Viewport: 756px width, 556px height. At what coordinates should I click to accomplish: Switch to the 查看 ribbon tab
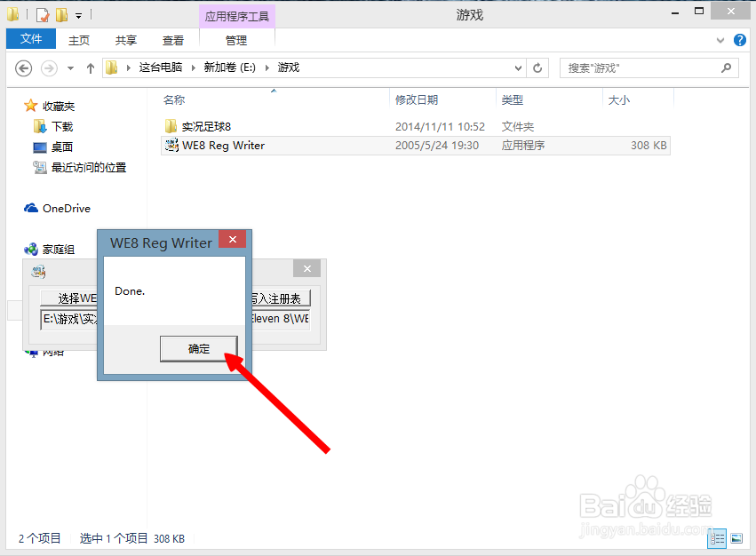click(172, 40)
